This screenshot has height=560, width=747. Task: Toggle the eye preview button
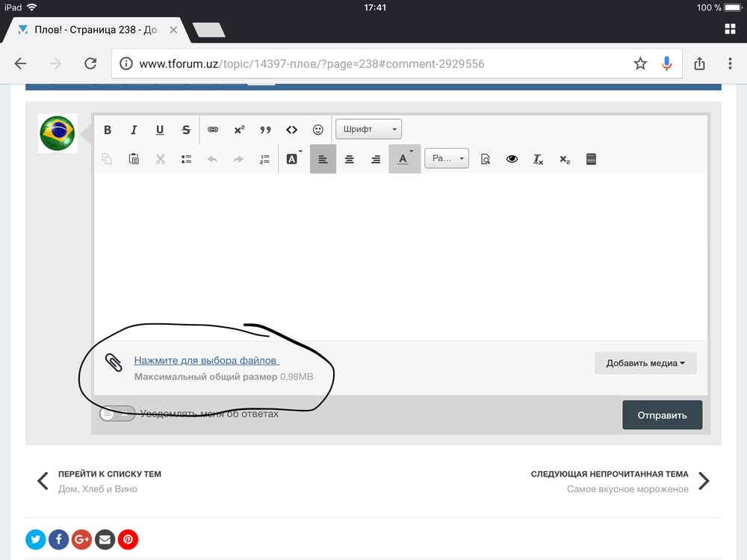(512, 159)
